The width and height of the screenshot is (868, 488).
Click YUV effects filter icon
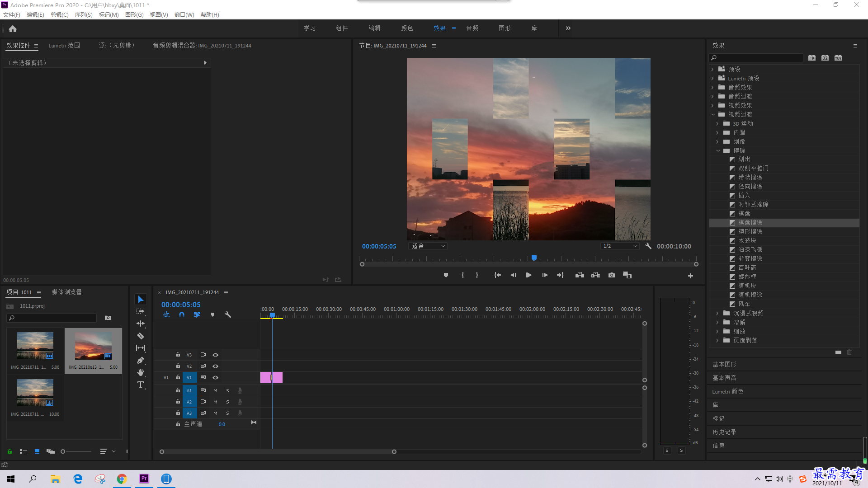838,57
